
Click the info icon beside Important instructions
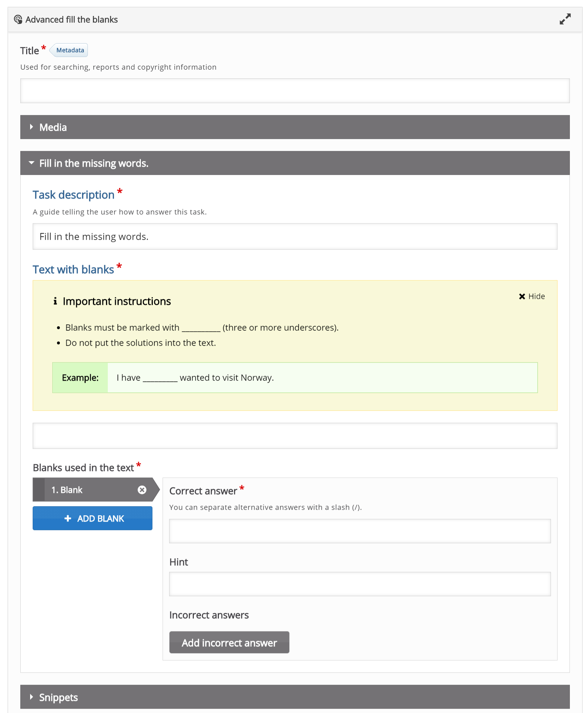[55, 301]
